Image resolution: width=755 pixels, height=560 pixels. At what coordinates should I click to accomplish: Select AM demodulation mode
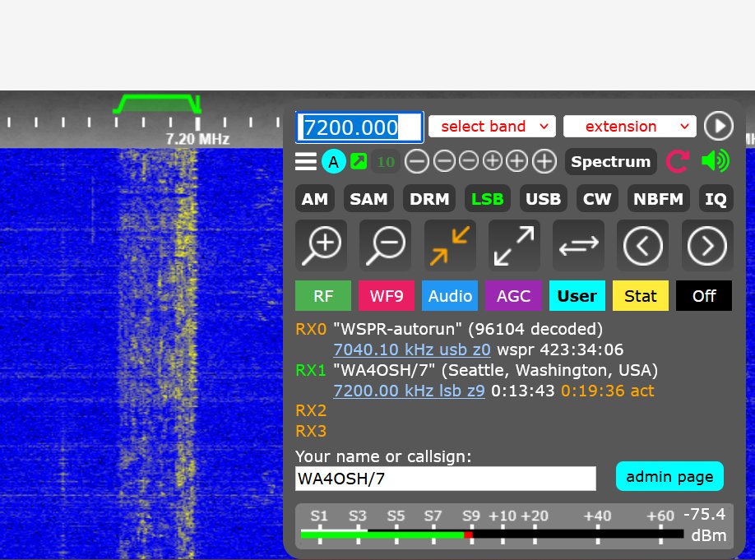(x=315, y=198)
